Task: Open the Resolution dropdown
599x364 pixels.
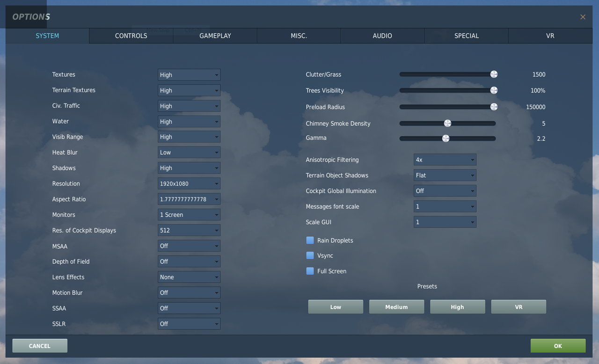Action: pos(189,183)
